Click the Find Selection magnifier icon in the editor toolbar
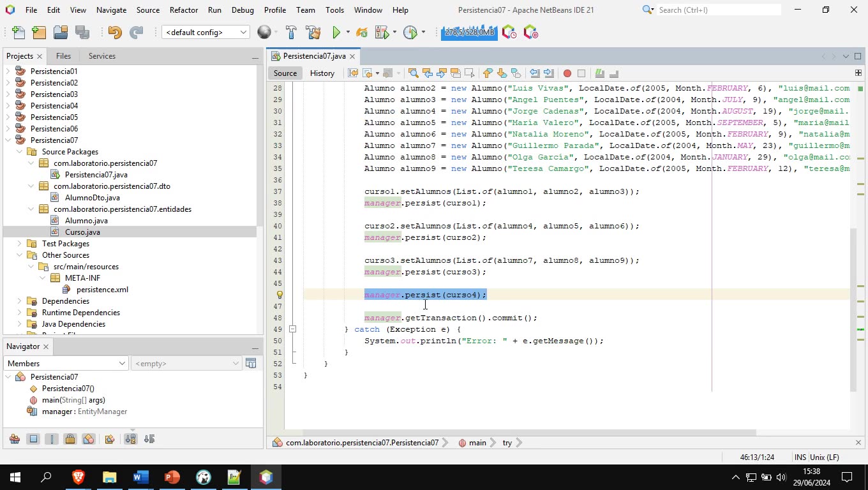This screenshot has height=490, width=868. click(x=413, y=73)
